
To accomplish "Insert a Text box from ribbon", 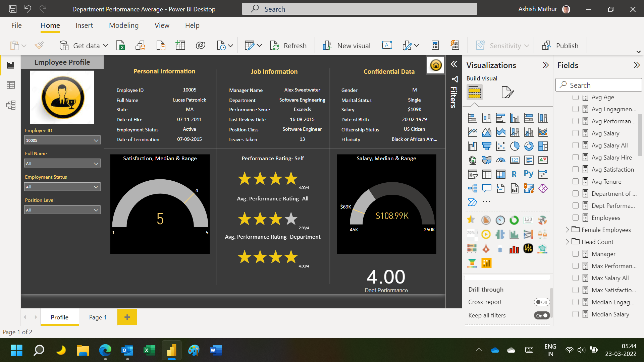I will click(387, 46).
